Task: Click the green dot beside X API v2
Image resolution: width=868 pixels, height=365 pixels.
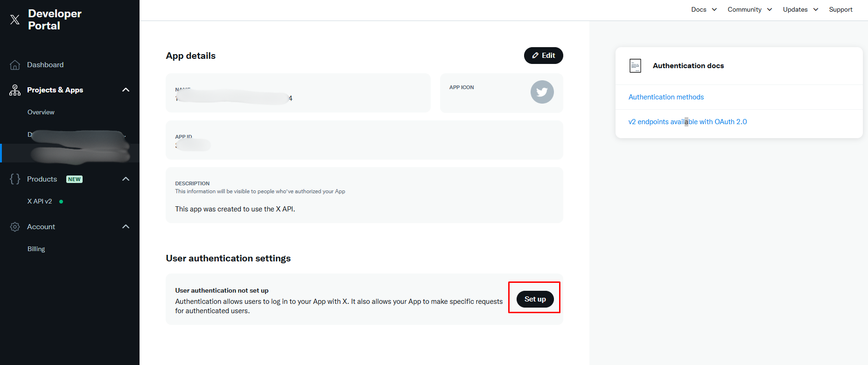Action: pos(61,202)
